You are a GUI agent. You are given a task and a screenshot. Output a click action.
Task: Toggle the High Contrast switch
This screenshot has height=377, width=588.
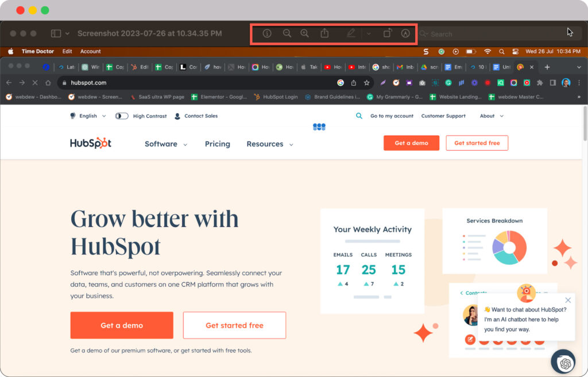122,116
